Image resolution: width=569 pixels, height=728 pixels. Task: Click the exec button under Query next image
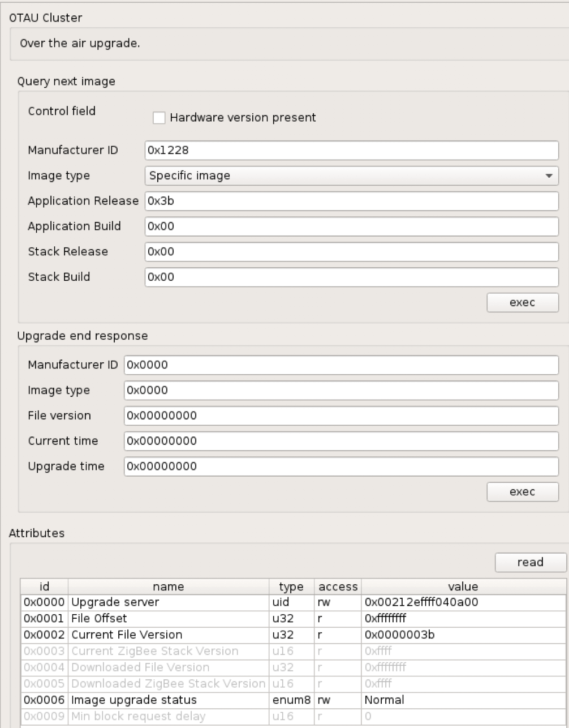pyautogui.click(x=522, y=302)
